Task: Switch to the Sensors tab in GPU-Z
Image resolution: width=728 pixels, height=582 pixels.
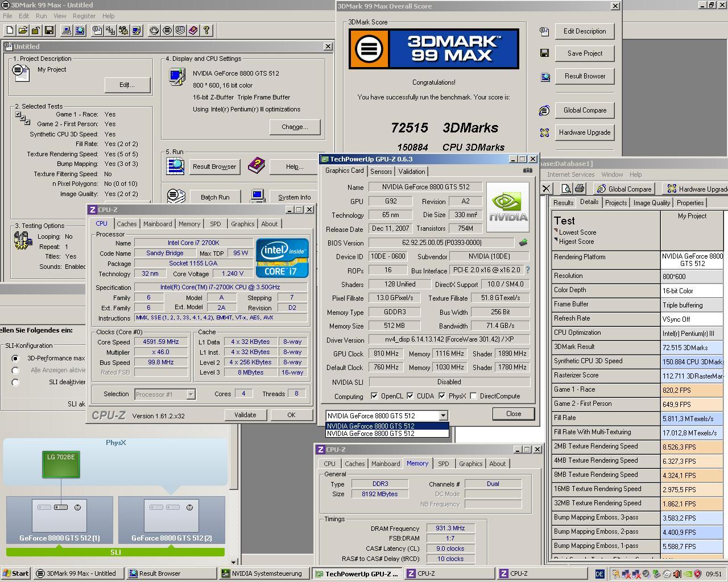Action: point(381,172)
